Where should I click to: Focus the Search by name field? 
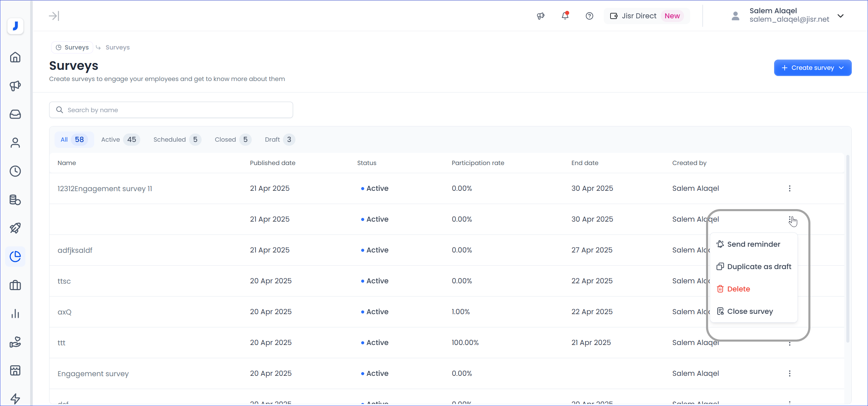tap(171, 110)
